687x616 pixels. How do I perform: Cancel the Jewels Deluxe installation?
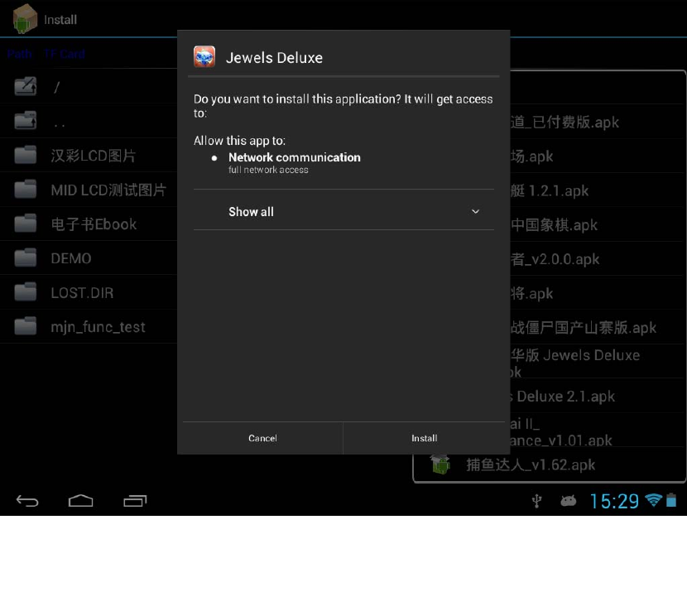point(262,438)
